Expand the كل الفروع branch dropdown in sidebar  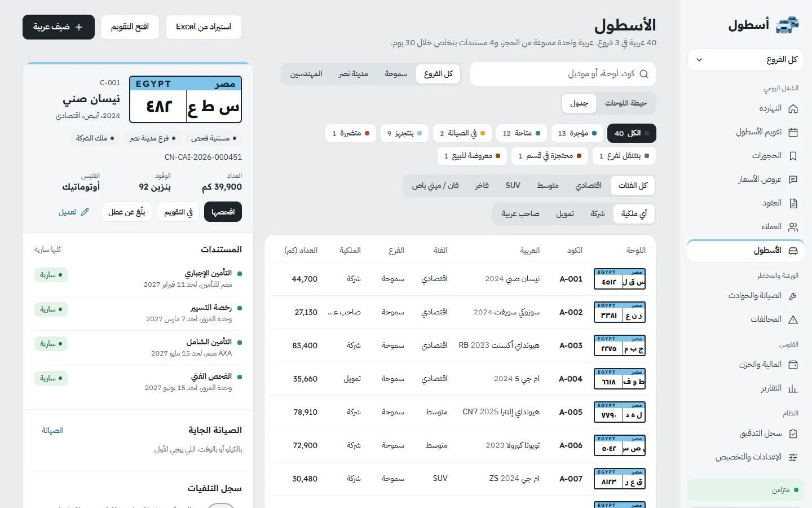[x=745, y=60]
